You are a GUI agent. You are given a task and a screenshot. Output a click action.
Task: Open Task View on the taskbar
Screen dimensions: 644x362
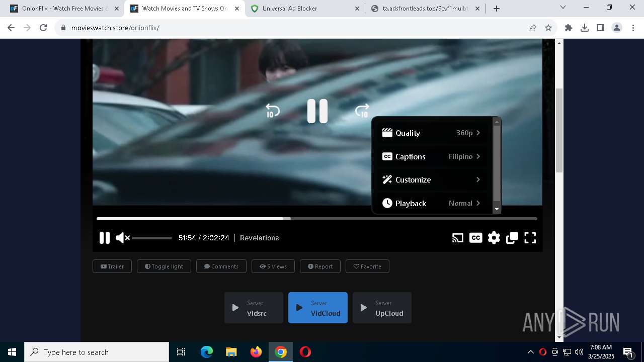(x=181, y=352)
